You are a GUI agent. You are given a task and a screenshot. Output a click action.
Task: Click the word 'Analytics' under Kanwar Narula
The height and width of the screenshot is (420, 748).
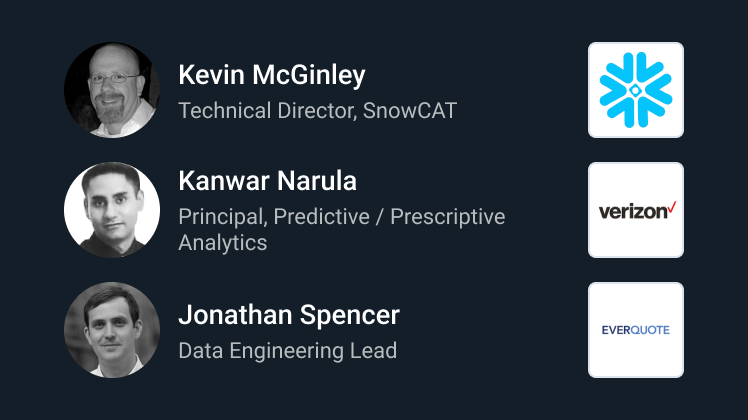tap(222, 242)
